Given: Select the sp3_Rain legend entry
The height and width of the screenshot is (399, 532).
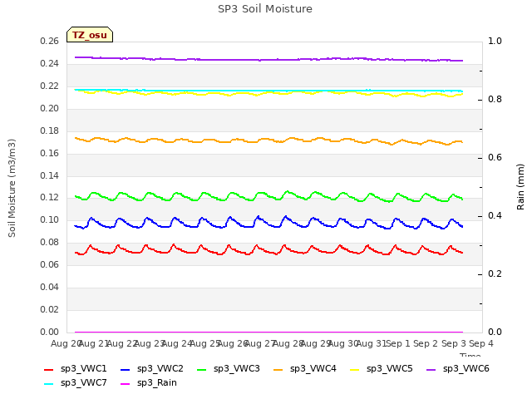Looking at the screenshot, I should point(149,383).
